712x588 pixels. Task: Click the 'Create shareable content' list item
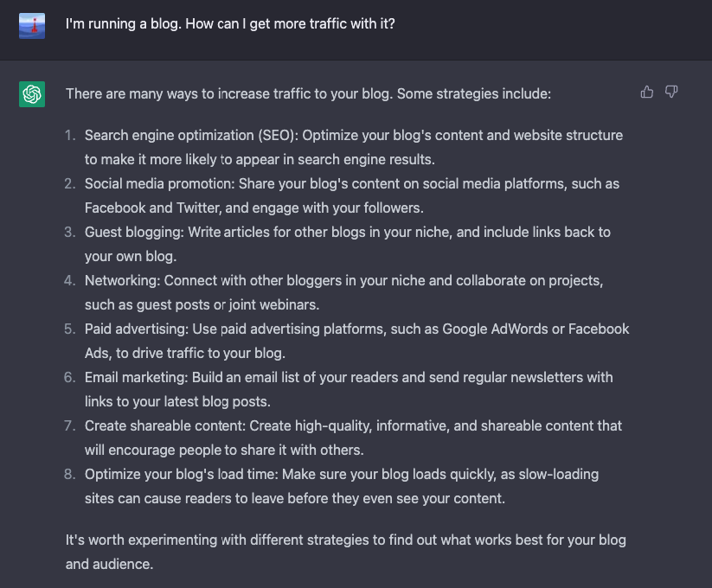tap(353, 438)
